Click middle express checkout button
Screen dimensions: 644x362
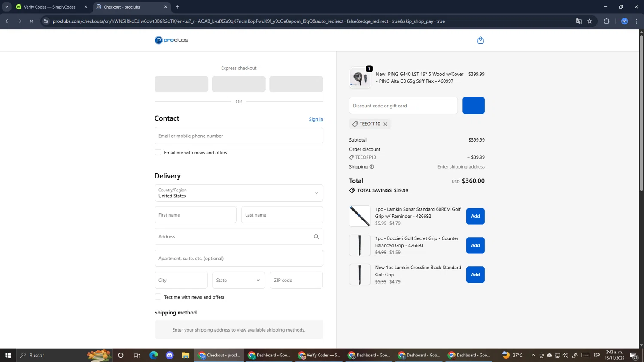click(239, 84)
